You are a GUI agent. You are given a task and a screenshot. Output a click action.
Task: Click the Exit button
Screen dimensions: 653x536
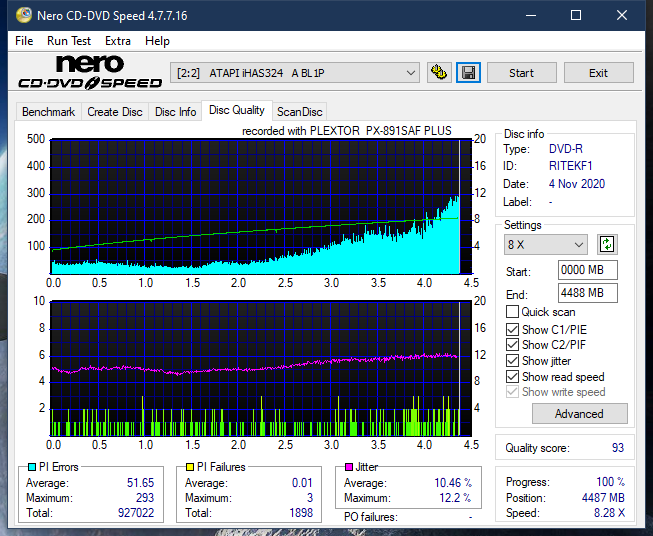click(x=598, y=73)
